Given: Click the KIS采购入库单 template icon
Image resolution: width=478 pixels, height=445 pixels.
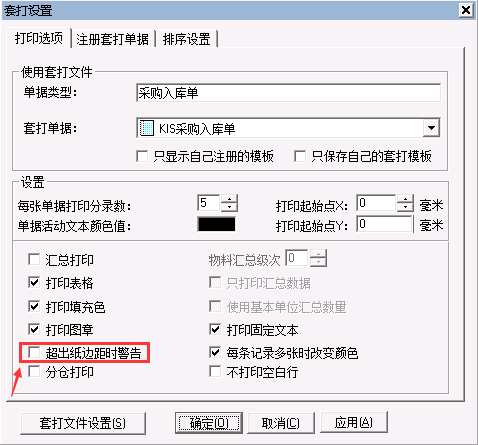Looking at the screenshot, I should coord(147,128).
